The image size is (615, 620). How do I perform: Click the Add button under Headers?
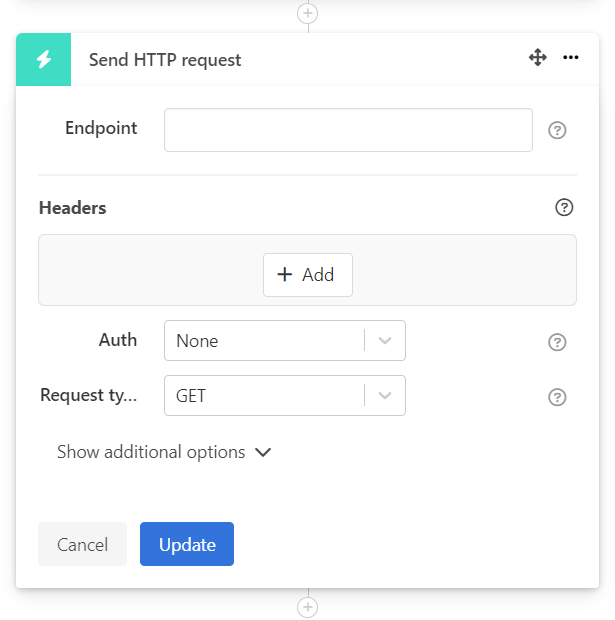coord(307,275)
